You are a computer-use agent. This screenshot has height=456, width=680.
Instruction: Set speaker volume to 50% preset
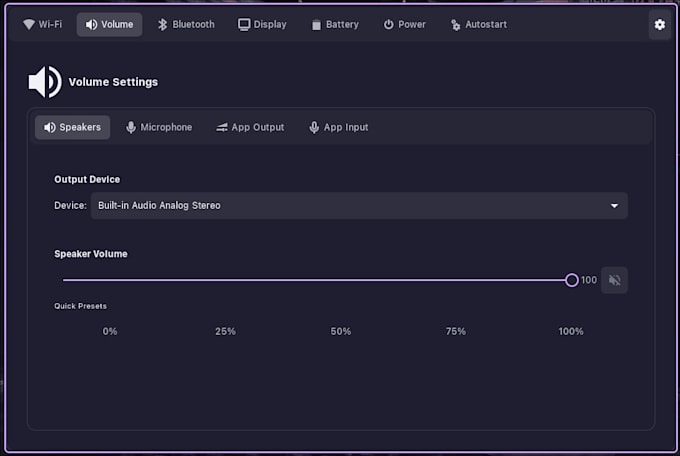[x=341, y=331]
